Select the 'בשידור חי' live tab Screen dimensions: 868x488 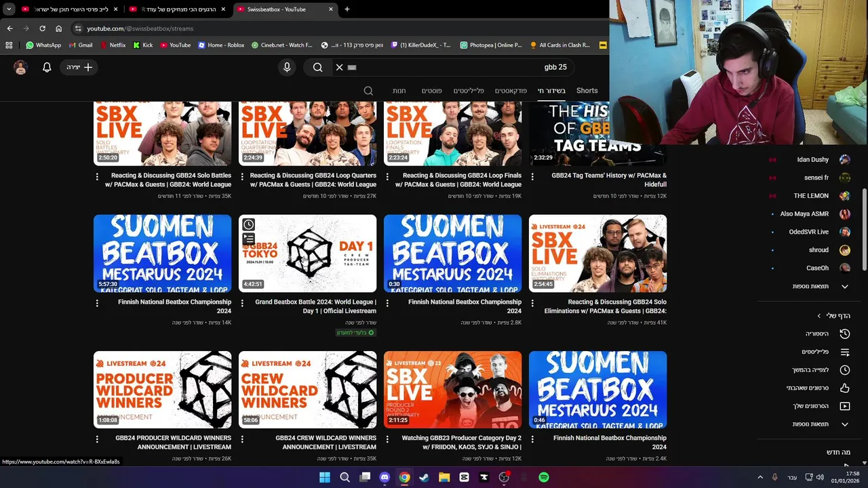coord(552,90)
